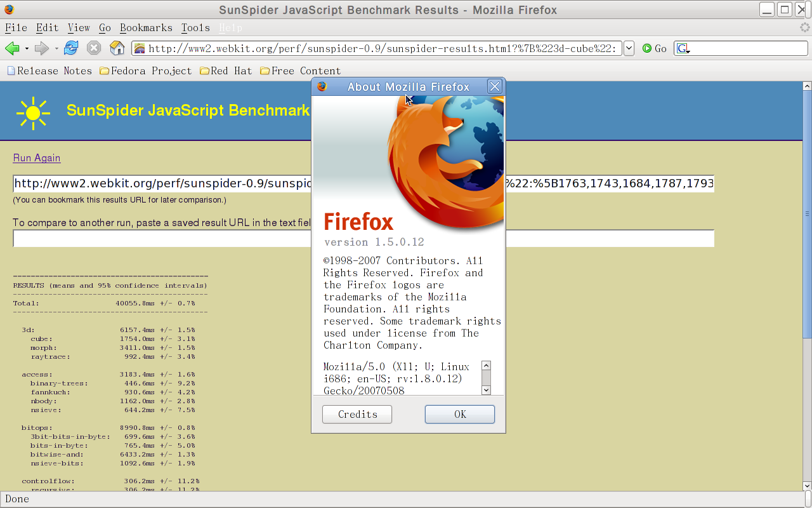Click the Forward arrow navigation icon
Viewport: 812px width, 508px height.
pos(41,48)
